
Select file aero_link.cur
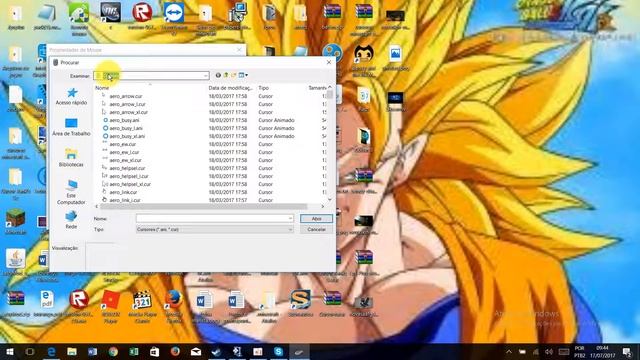point(123,192)
